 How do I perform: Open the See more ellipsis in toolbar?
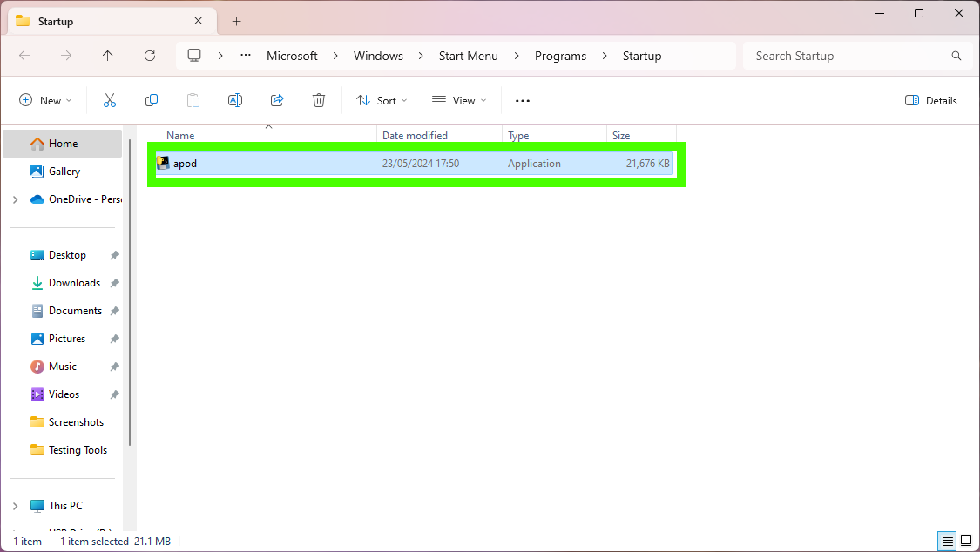pos(523,100)
